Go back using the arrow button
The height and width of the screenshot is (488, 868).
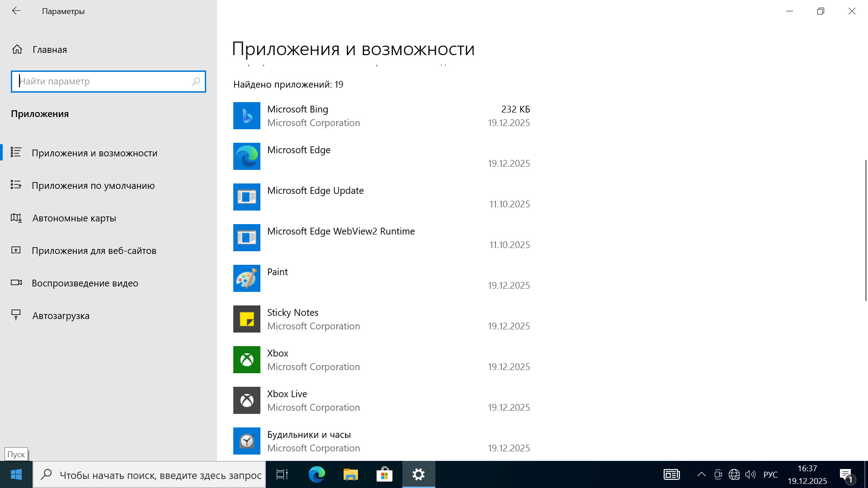(16, 11)
